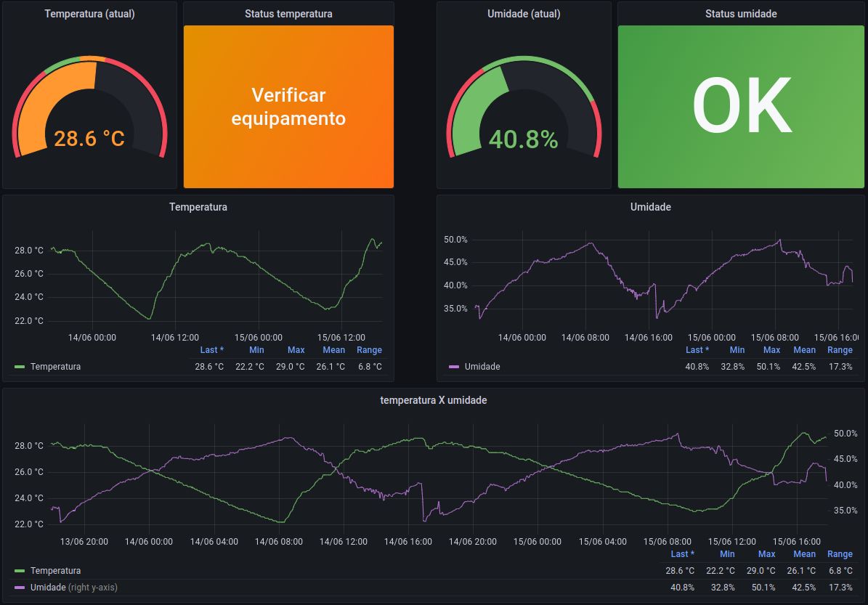868x605 pixels.
Task: Click the green "OK" humidity status panel
Action: click(x=741, y=107)
